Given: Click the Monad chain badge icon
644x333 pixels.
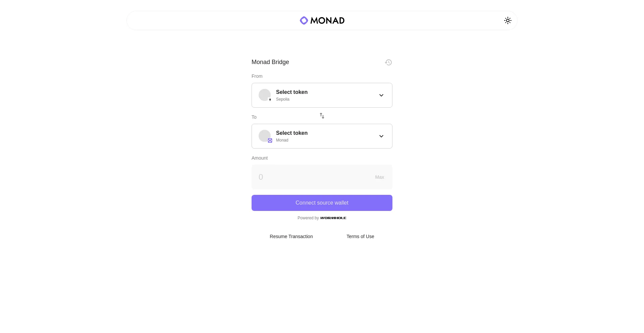Looking at the screenshot, I should point(270,141).
